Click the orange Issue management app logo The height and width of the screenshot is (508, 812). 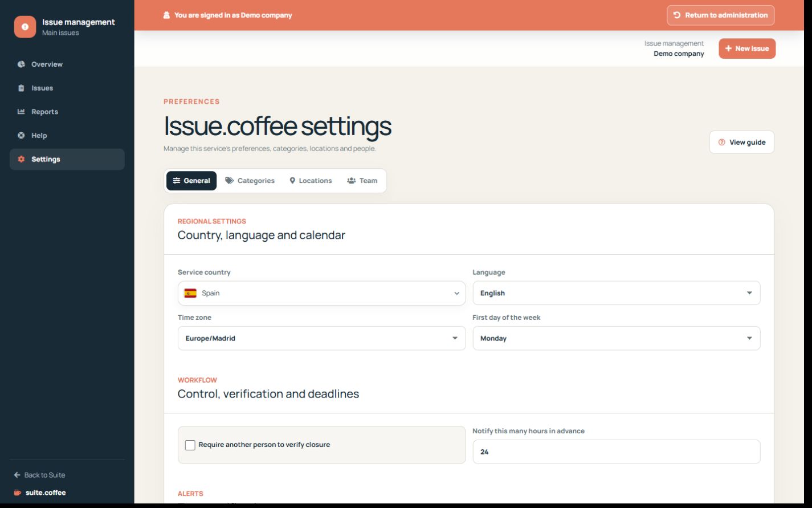[x=25, y=27]
